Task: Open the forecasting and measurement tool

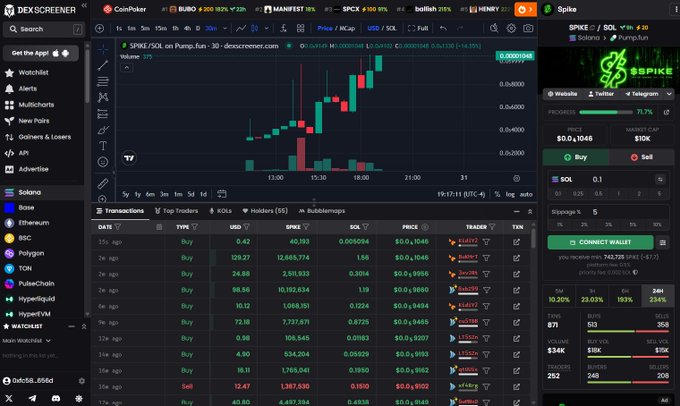Action: point(103,114)
